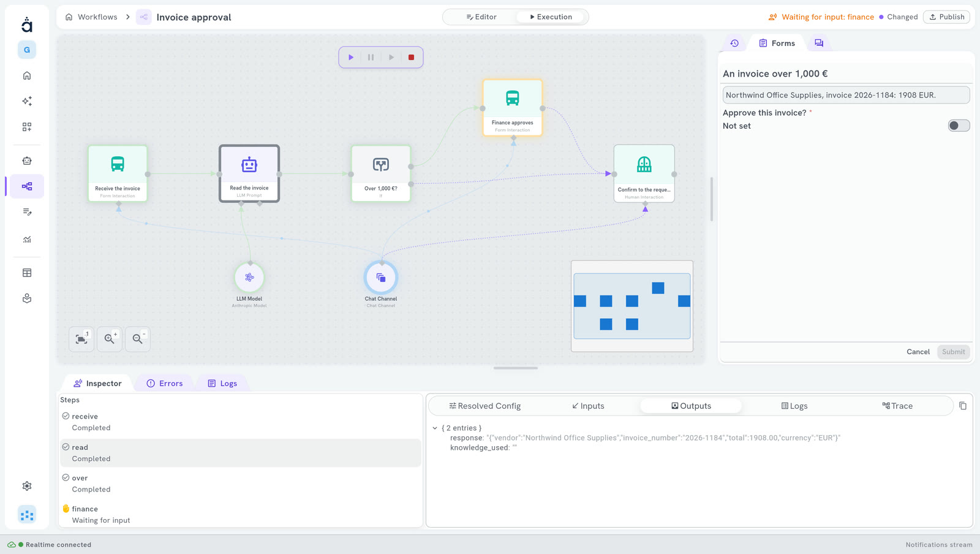Click the Publish button
This screenshot has height=554, width=980.
point(946,17)
